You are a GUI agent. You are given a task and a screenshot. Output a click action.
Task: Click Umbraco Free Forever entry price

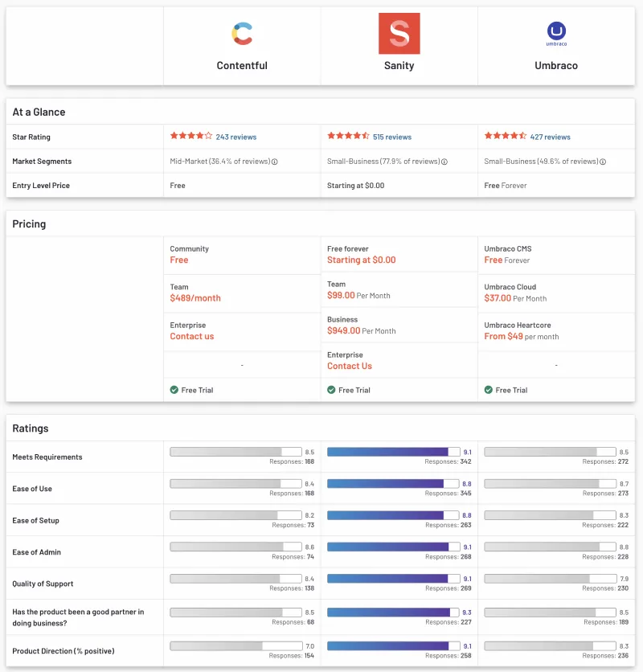(x=506, y=186)
